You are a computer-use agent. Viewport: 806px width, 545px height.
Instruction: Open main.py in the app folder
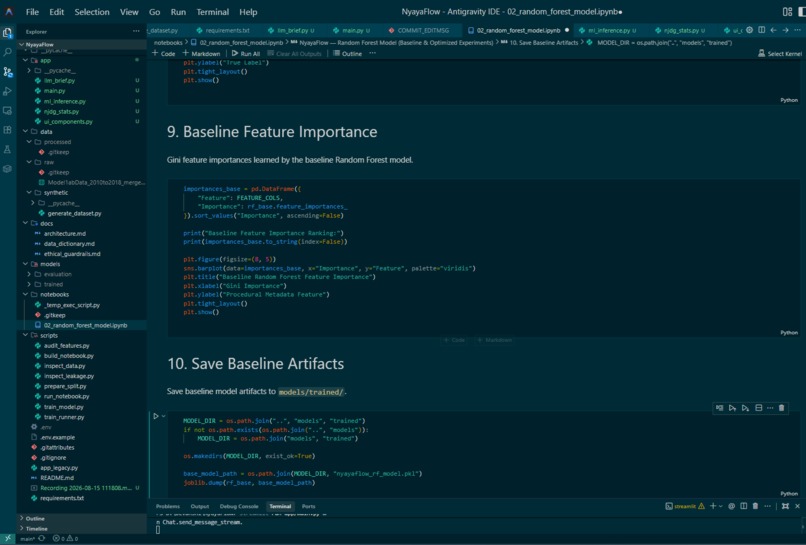(54, 91)
